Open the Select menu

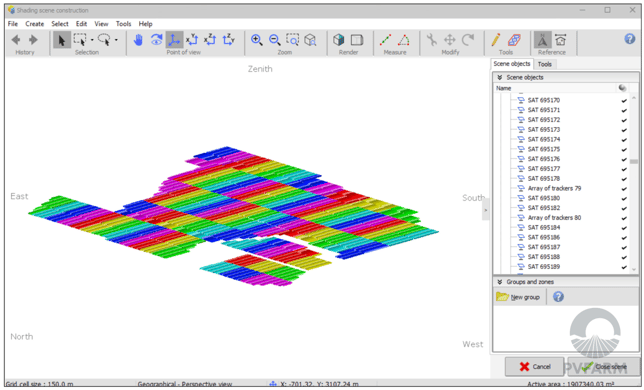click(60, 24)
